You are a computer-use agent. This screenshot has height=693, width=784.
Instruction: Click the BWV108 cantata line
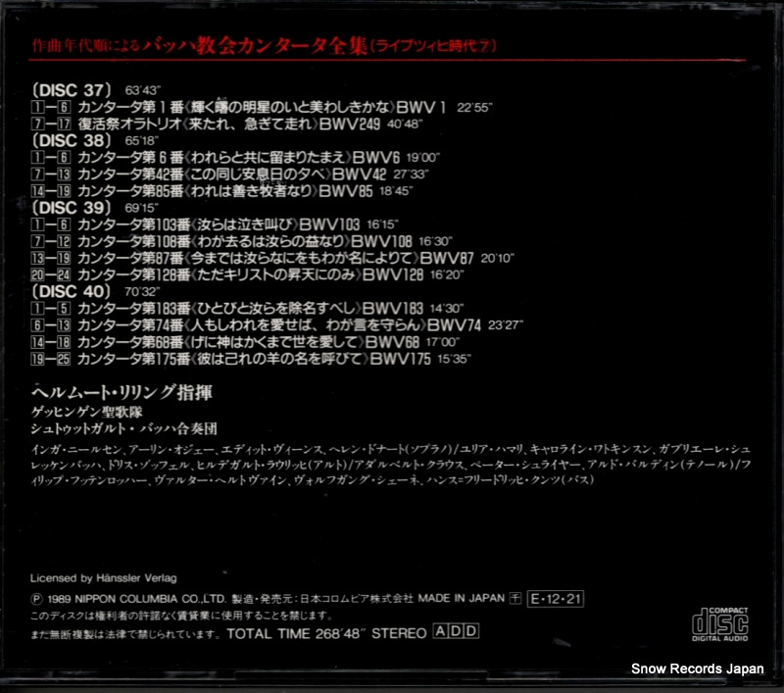(x=241, y=241)
